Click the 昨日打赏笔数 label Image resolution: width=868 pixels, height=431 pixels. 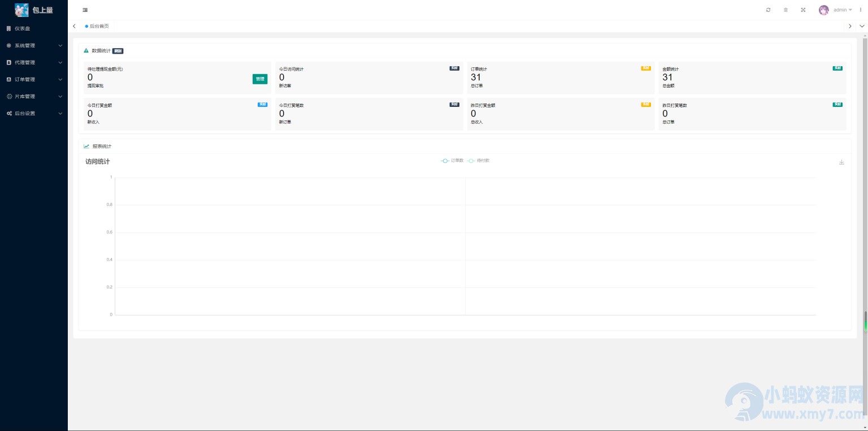click(x=674, y=105)
